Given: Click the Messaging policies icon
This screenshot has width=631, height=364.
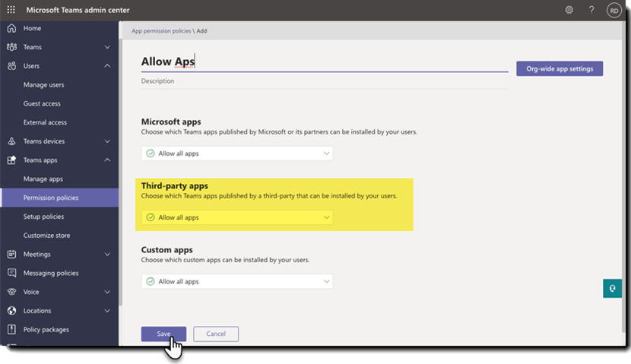Looking at the screenshot, I should click(11, 273).
